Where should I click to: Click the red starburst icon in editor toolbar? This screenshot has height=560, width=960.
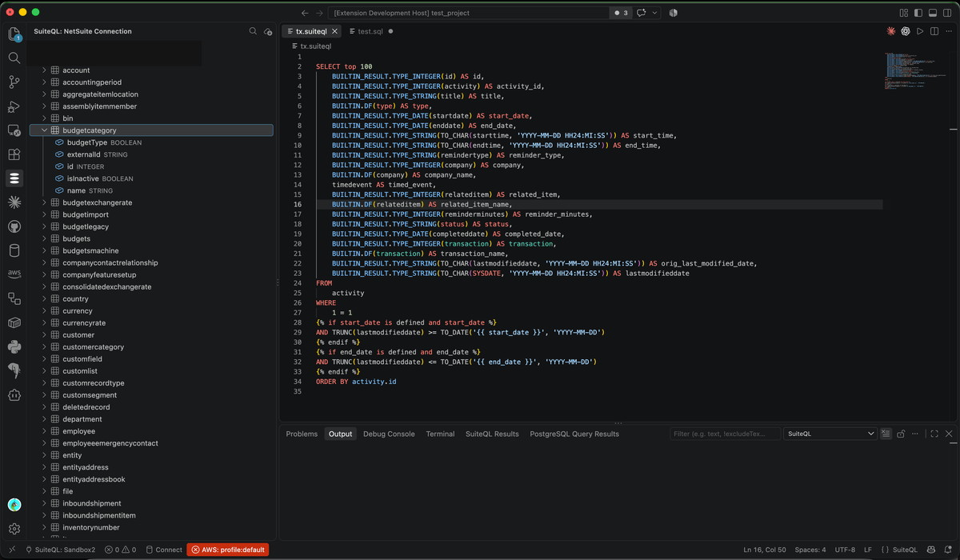pyautogui.click(x=890, y=31)
